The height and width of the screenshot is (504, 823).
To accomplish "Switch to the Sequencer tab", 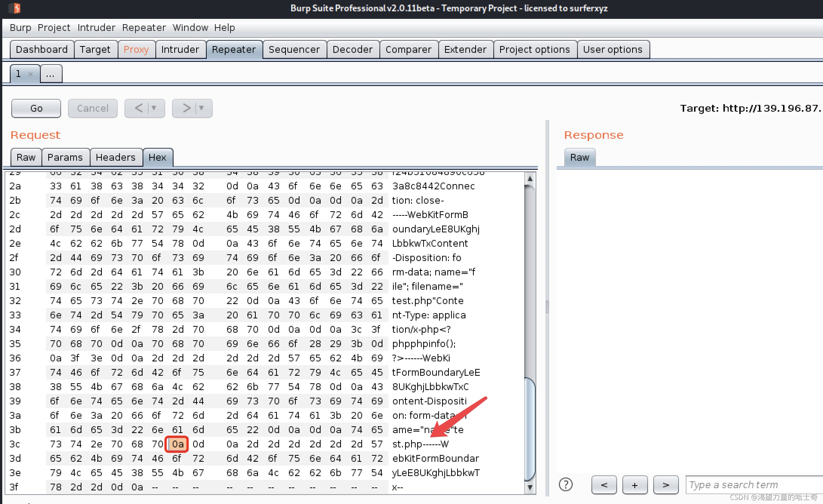I will point(294,49).
